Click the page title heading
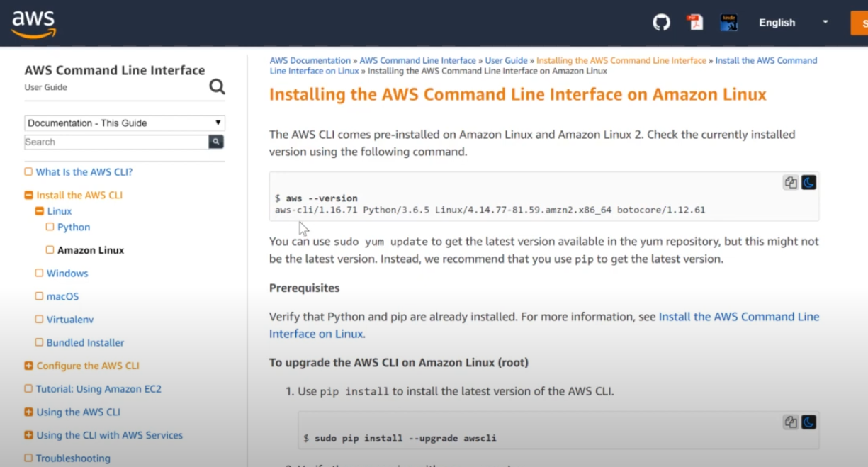The width and height of the screenshot is (868, 467). [x=518, y=95]
